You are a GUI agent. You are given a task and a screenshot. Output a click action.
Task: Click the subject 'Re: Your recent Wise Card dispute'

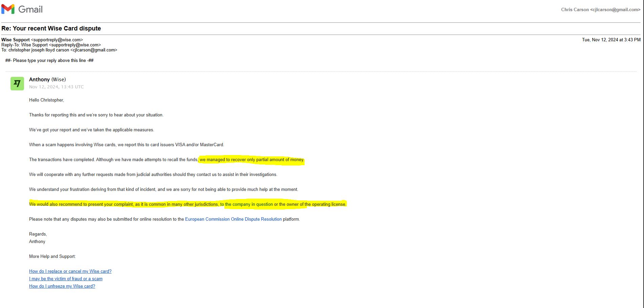click(51, 28)
